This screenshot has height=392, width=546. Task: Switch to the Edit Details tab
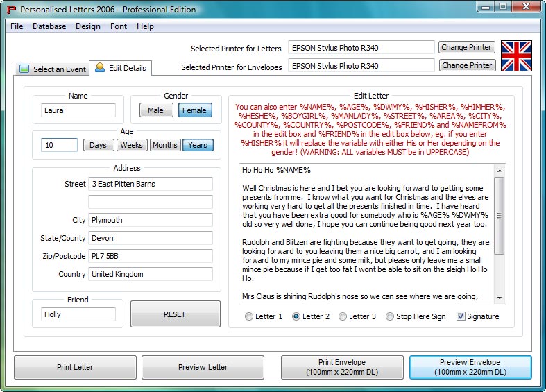[121, 68]
